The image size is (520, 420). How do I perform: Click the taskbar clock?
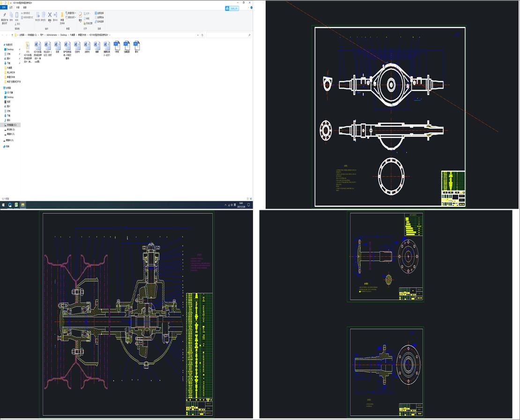pyautogui.click(x=241, y=205)
